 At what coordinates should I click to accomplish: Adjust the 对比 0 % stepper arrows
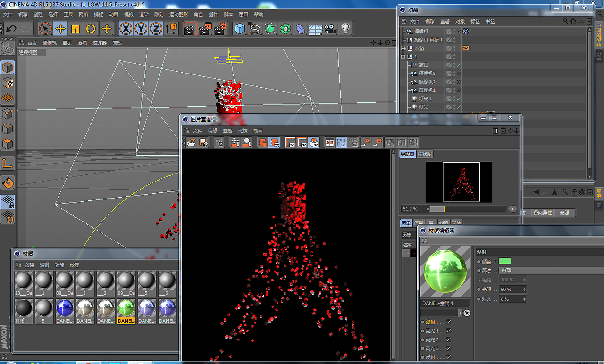(524, 299)
